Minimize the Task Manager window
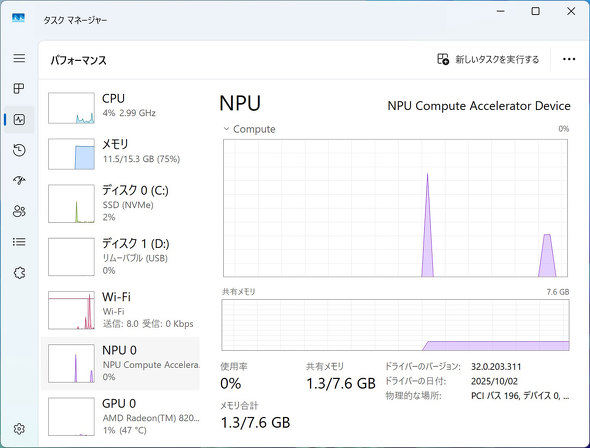Viewport: 590px width, 448px height. tap(500, 11)
